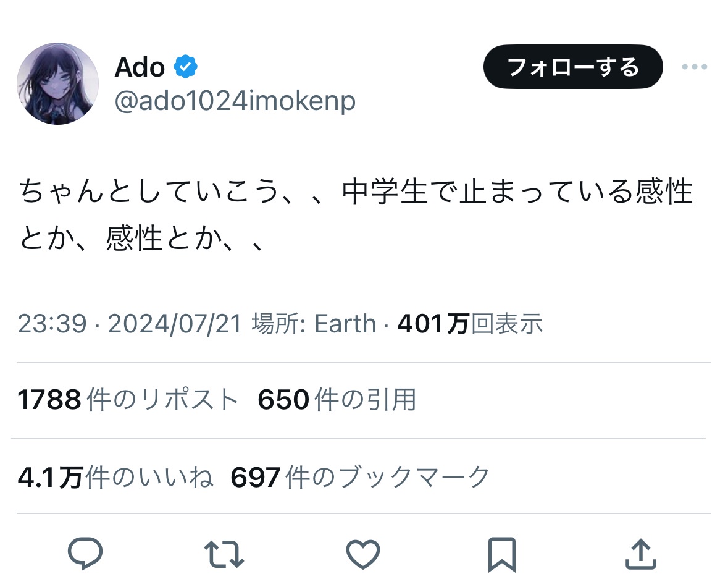Like the post with the heart icon
Viewport: 728px width, 587px height.
click(x=362, y=553)
